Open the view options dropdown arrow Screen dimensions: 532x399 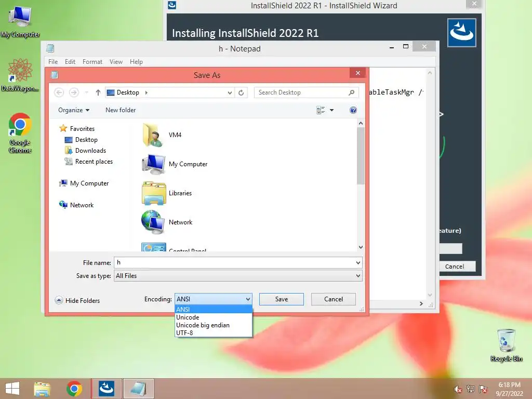(332, 110)
